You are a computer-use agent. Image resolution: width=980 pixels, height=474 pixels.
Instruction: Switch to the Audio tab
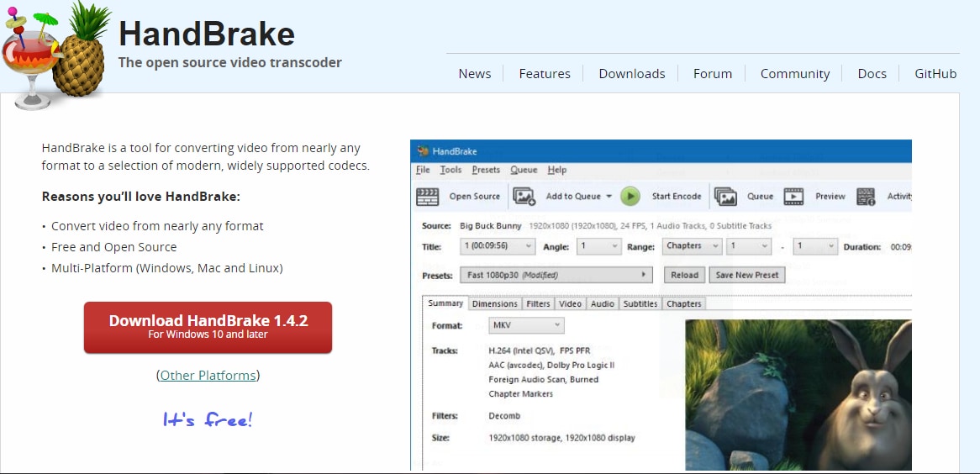tap(603, 304)
